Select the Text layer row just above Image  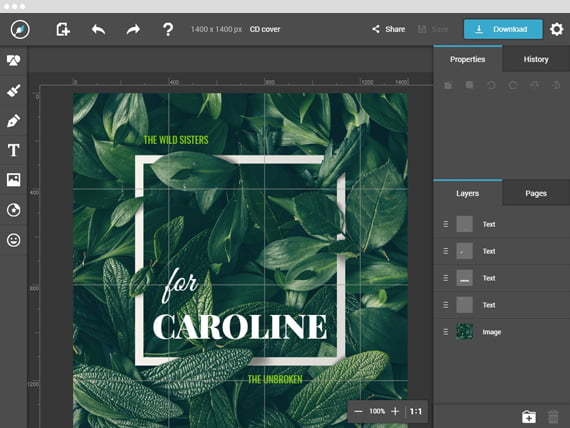502,305
